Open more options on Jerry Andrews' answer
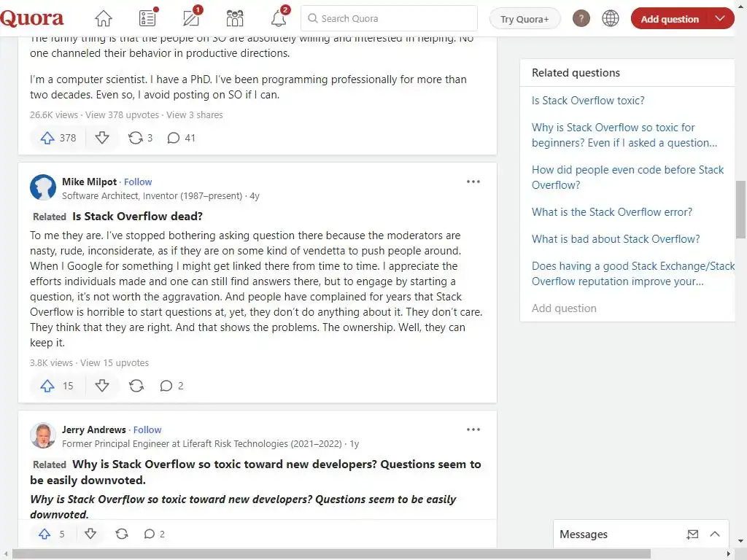This screenshot has width=747, height=560. point(473,429)
